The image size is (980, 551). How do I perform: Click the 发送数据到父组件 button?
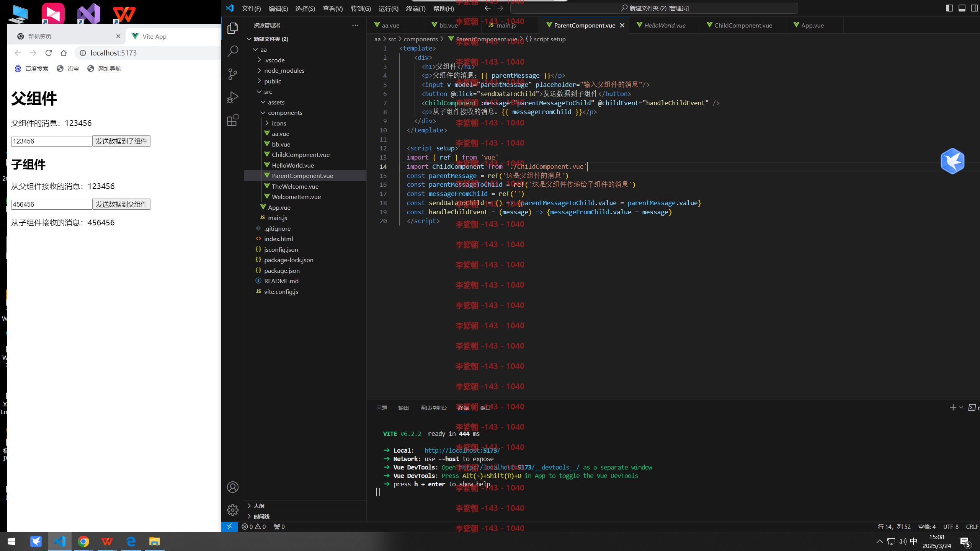[x=121, y=204]
